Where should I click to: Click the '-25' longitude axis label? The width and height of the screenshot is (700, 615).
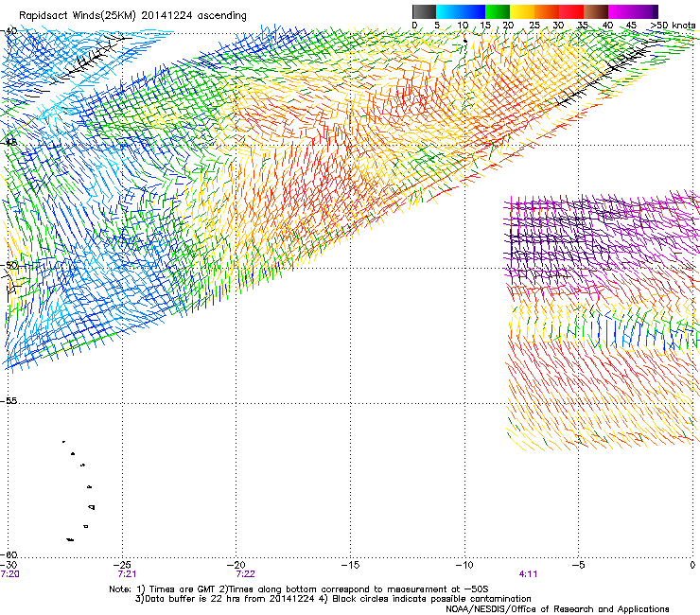coord(123,565)
